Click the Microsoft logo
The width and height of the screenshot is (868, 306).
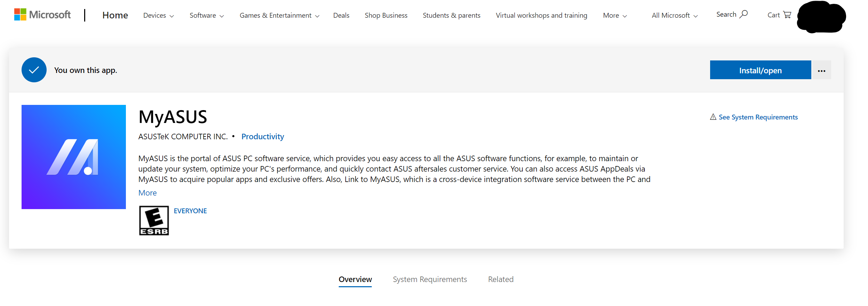(42, 15)
